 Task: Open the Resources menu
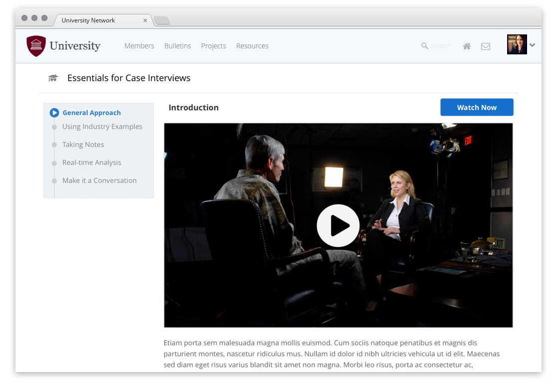pyautogui.click(x=252, y=46)
